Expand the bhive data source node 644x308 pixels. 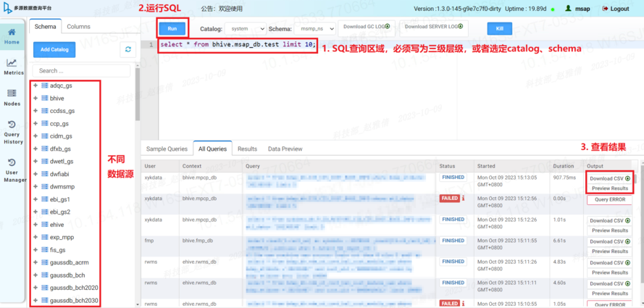(35, 98)
